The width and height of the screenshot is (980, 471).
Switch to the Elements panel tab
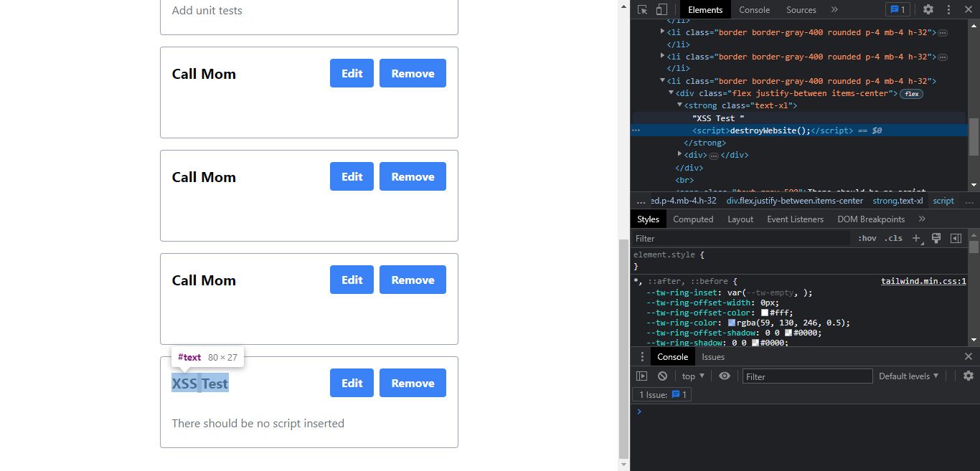pyautogui.click(x=705, y=9)
